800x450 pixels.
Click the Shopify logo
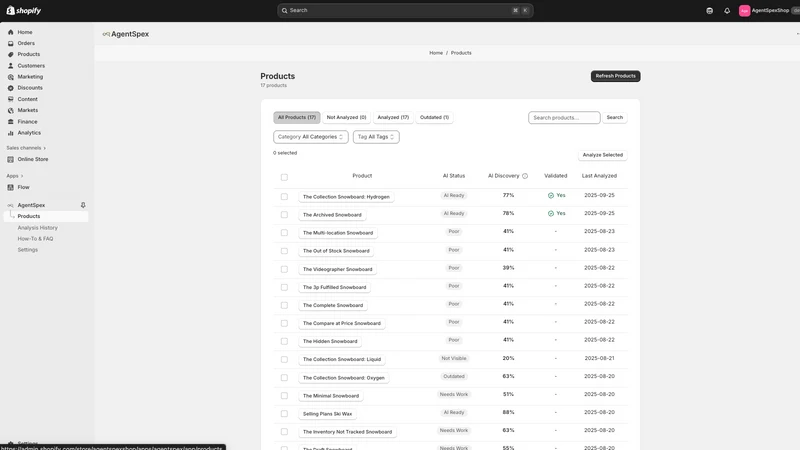23,10
